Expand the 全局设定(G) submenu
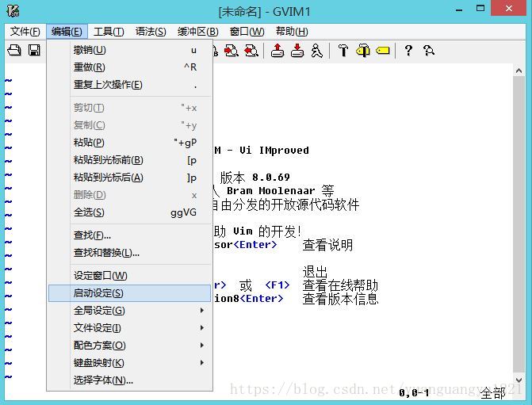 [129, 311]
